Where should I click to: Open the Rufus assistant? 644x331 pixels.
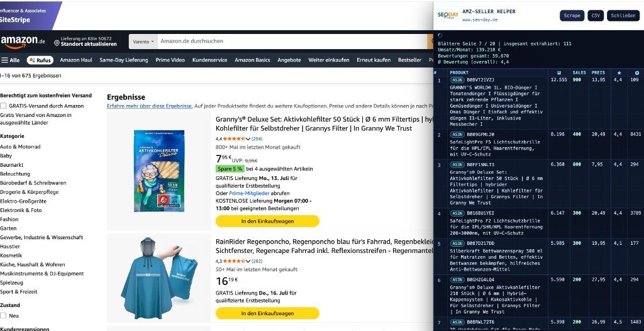click(40, 60)
